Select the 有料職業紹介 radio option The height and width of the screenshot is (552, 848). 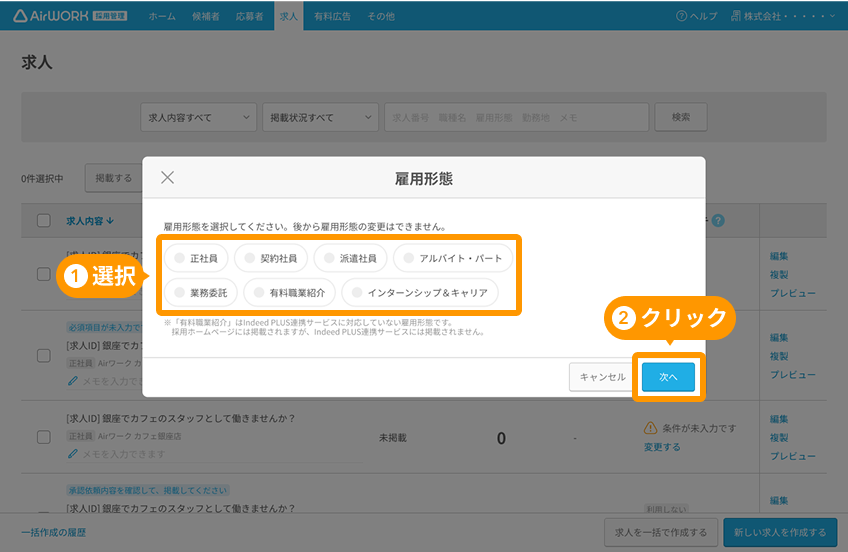(x=289, y=292)
